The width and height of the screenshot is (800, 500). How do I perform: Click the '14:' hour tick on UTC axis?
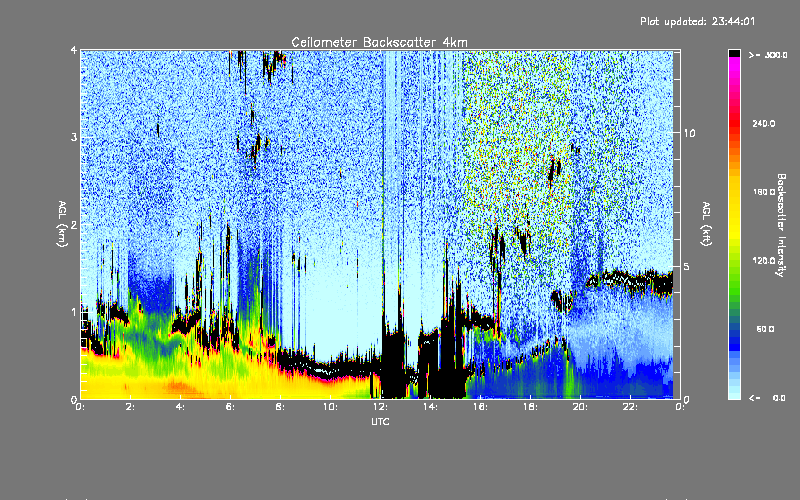430,407
